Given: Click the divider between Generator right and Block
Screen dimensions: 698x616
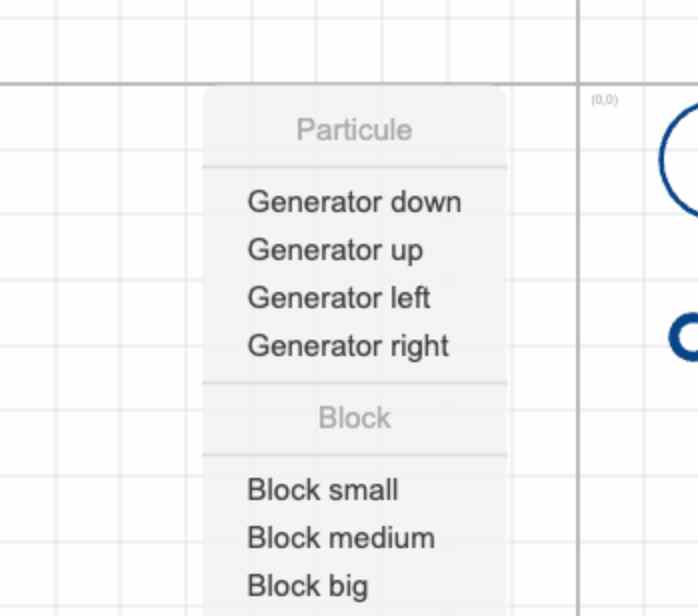Looking at the screenshot, I should coord(354,383).
